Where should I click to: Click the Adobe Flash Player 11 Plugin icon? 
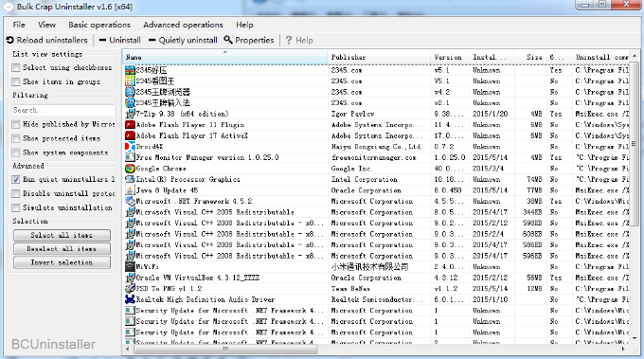click(130, 124)
